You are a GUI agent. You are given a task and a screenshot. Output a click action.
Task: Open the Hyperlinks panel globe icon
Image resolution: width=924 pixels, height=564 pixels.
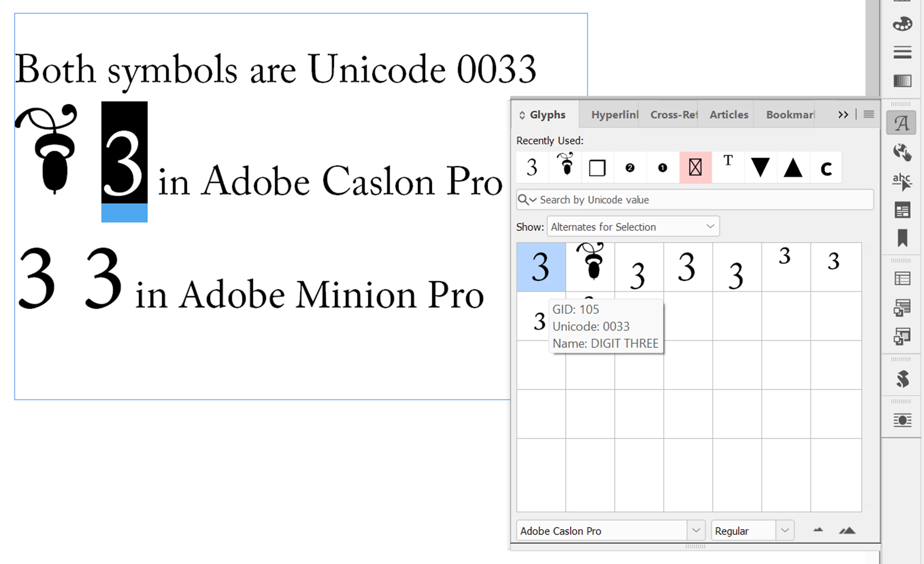pos(902,152)
